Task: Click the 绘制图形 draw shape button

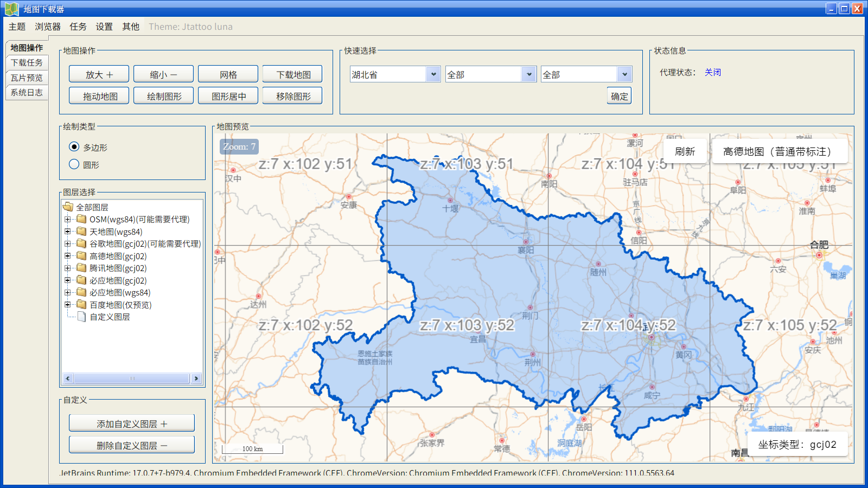Action: pos(163,96)
